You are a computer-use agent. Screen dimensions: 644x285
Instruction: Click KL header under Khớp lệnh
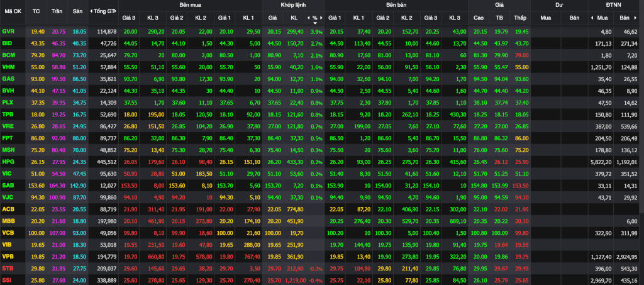click(294, 18)
